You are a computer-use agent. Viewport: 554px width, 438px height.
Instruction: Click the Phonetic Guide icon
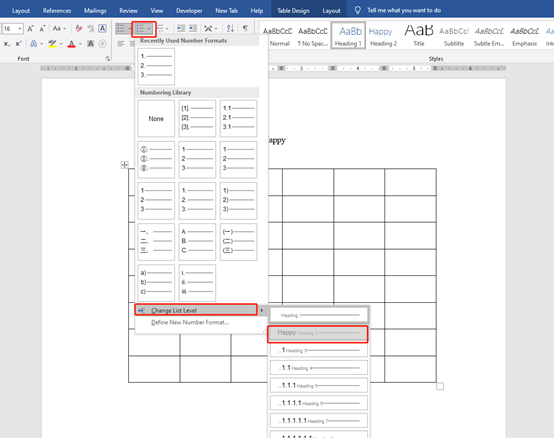[91, 28]
